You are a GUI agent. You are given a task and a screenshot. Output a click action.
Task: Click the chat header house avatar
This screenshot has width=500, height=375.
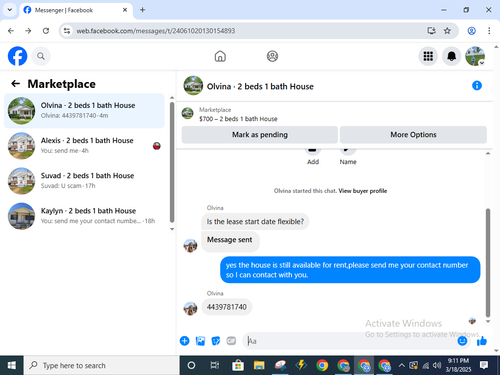tap(193, 86)
